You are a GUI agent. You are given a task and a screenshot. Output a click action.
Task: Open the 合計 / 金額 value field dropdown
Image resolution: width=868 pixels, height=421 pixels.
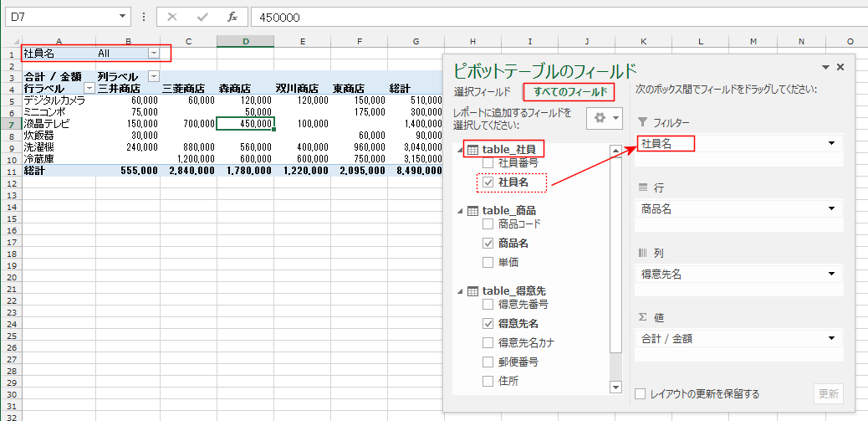[x=831, y=339]
